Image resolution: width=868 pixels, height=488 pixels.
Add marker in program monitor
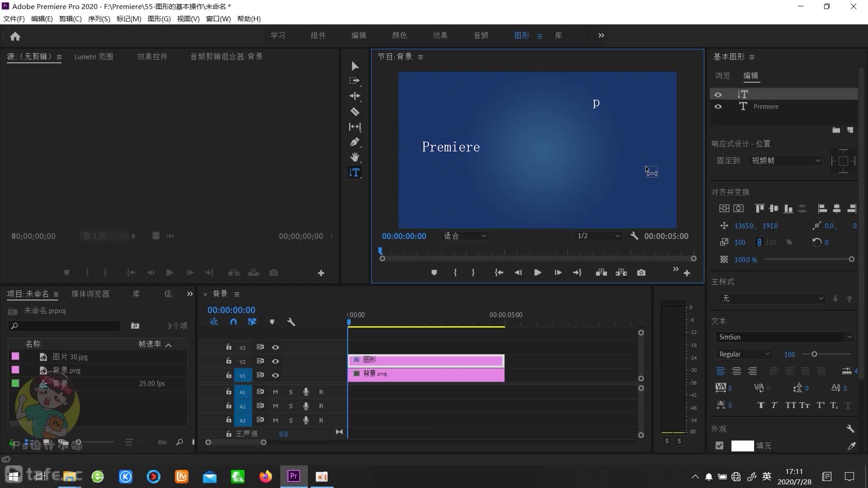(434, 272)
